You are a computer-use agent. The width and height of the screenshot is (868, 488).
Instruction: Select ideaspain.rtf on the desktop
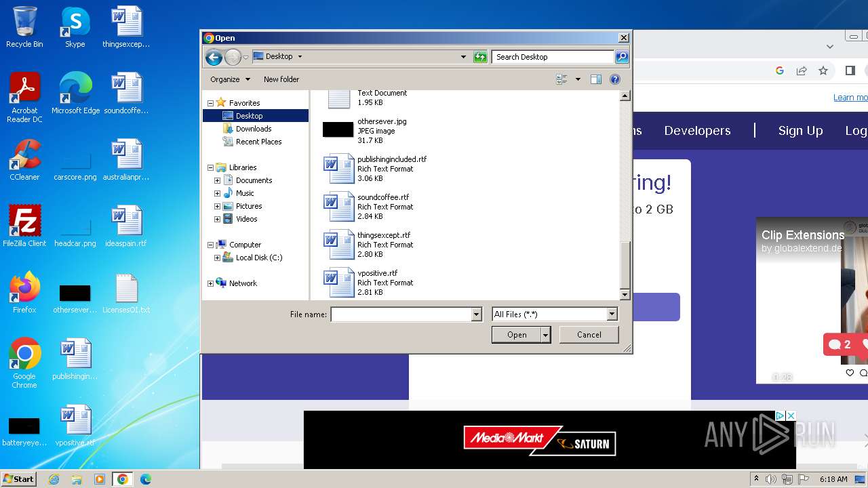click(126, 226)
